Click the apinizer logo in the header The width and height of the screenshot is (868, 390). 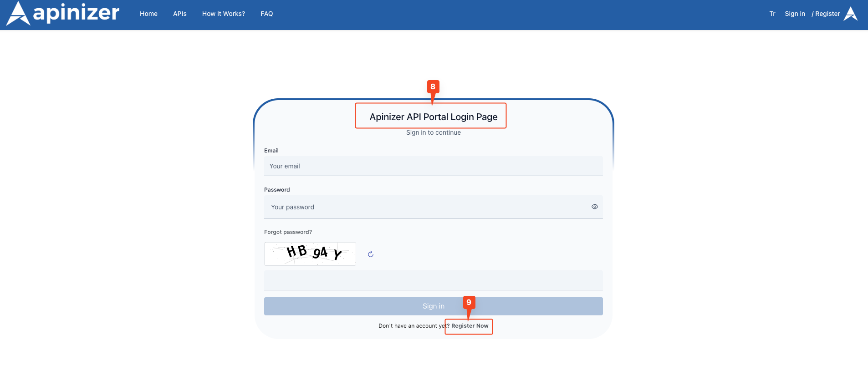63,14
